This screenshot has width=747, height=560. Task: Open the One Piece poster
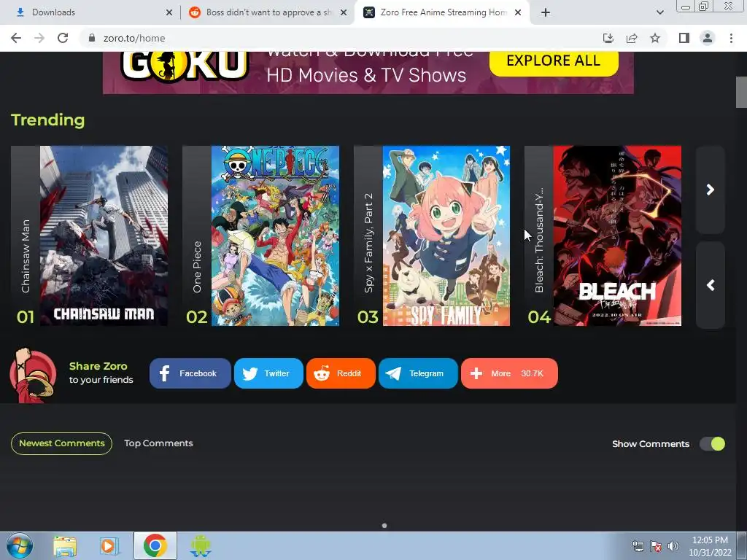(275, 236)
